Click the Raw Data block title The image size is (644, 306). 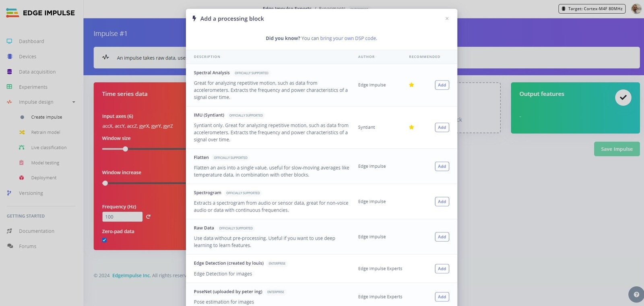pos(204,228)
